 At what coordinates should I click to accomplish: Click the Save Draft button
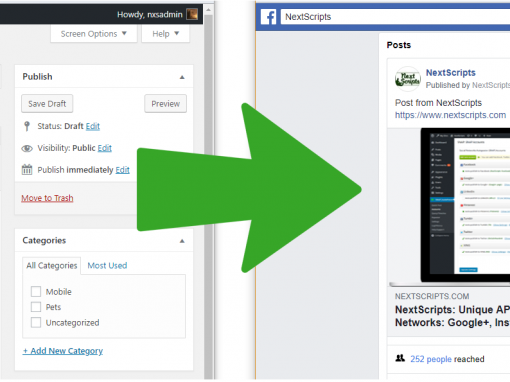pyautogui.click(x=47, y=104)
